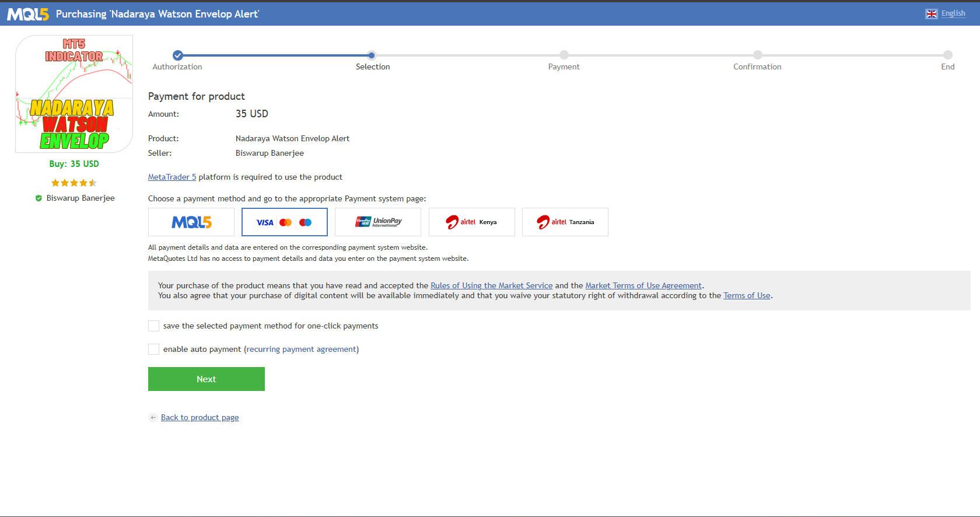Click the Selection step label
This screenshot has width=980, height=517.
[x=373, y=67]
